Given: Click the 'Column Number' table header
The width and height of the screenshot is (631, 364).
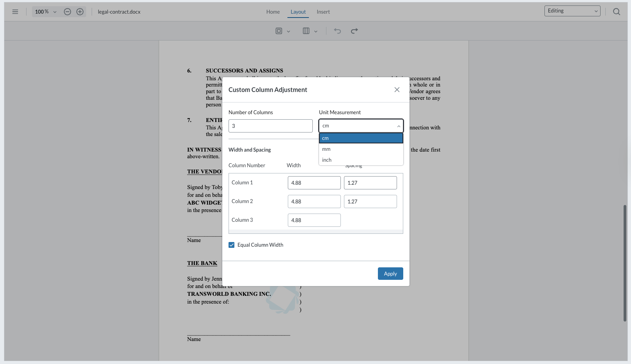Looking at the screenshot, I should click(x=247, y=165).
